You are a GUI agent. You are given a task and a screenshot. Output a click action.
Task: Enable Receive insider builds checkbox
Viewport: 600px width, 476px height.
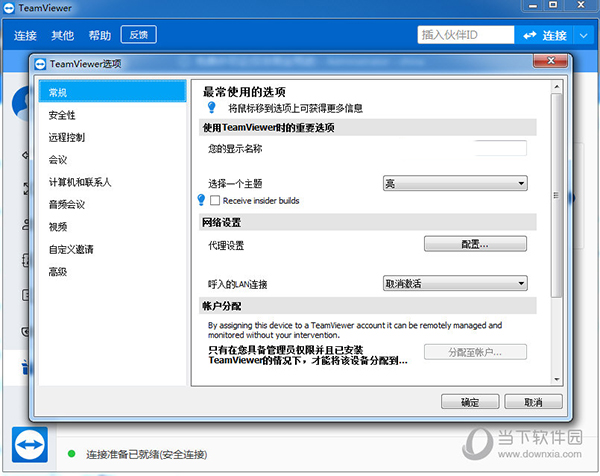pos(215,201)
